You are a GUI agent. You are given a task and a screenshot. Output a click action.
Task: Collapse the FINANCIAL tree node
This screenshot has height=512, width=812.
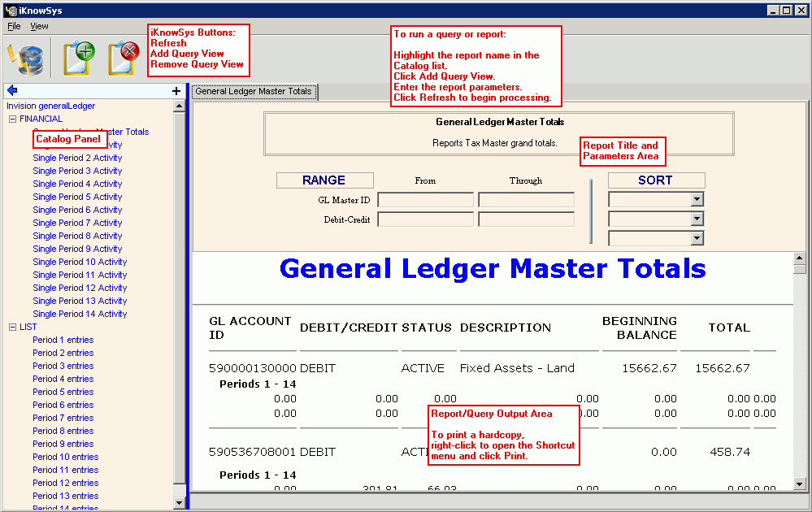[x=12, y=119]
